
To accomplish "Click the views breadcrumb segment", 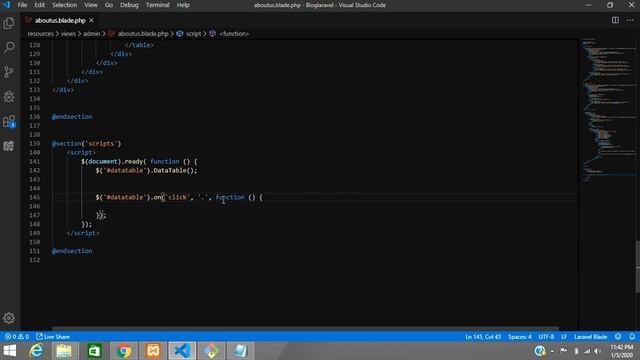I will pyautogui.click(x=68, y=34).
